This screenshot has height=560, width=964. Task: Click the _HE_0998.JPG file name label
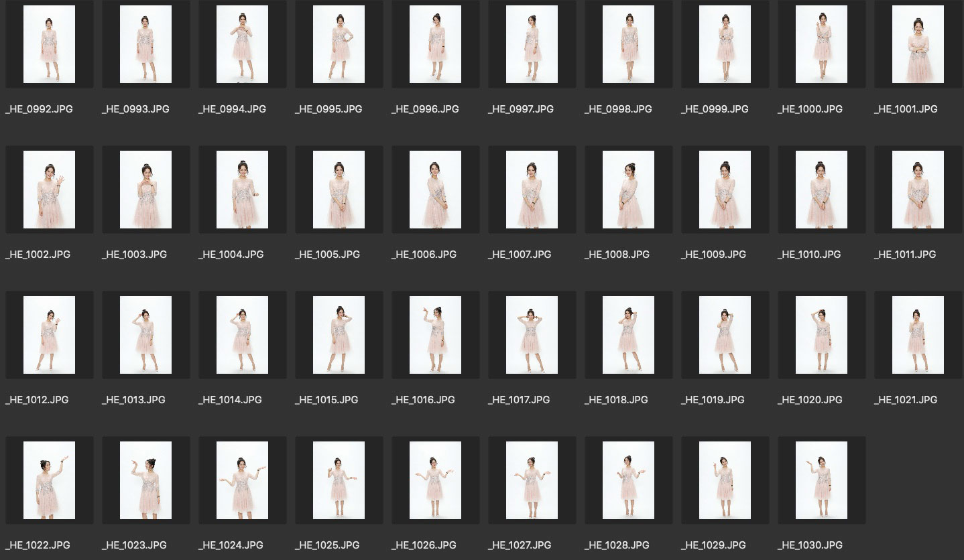(x=618, y=109)
